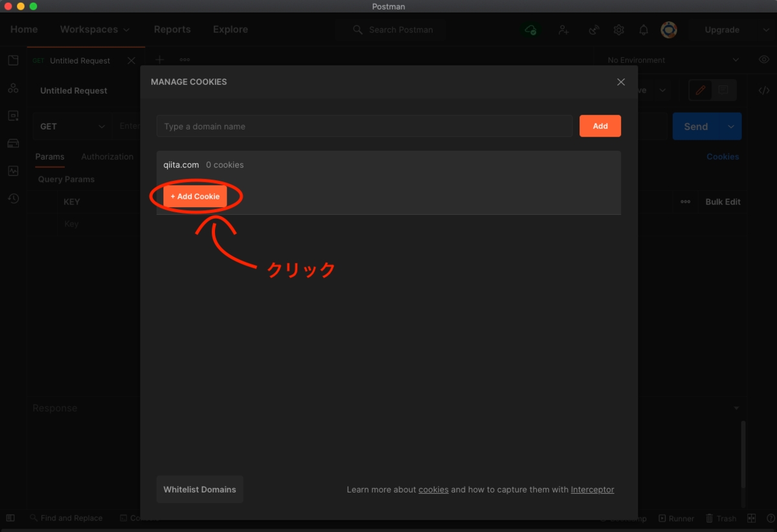The image size is (777, 532).
Task: Toggle two-pane view icon
Action: click(x=752, y=518)
